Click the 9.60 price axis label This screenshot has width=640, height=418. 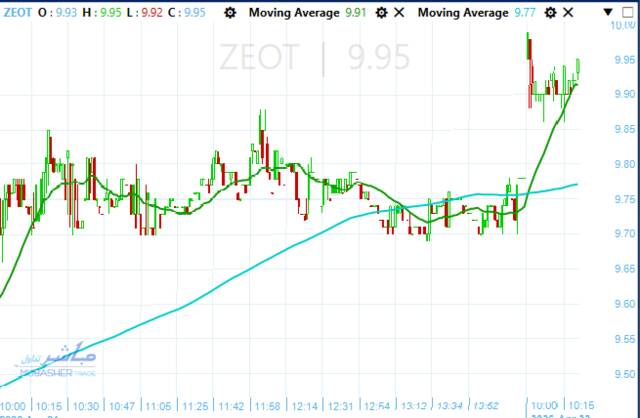point(625,304)
